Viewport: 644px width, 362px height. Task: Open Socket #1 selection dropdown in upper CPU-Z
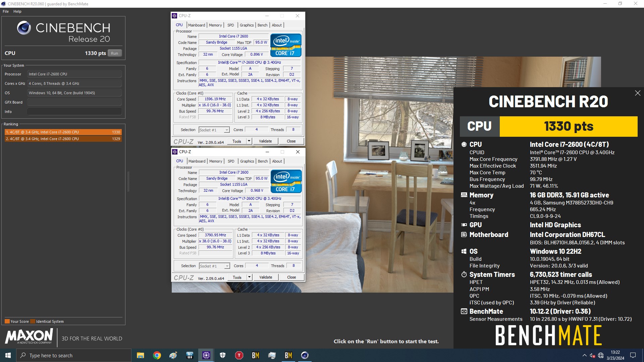click(214, 130)
